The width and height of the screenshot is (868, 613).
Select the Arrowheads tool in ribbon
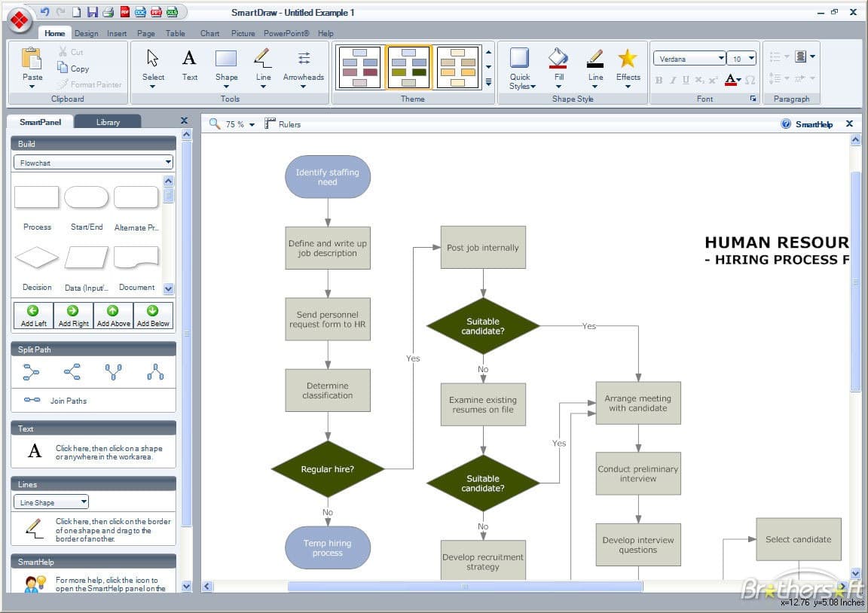[304, 68]
